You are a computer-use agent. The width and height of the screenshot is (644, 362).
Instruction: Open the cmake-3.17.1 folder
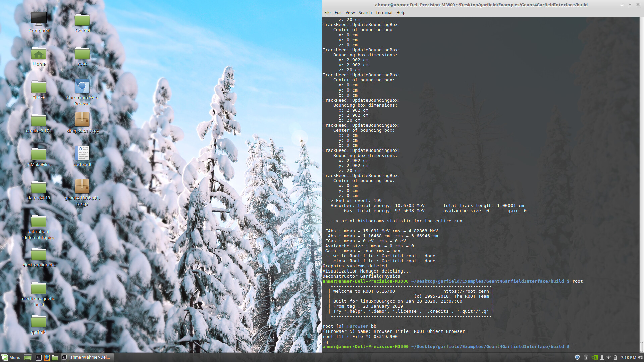point(39,123)
